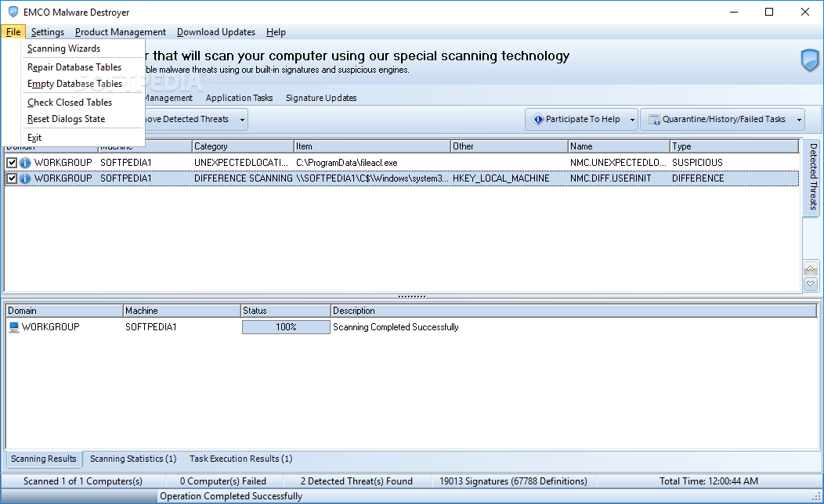The image size is (824, 504).
Task: Click the 2 Detected Threat(s) Found status
Action: (x=357, y=481)
